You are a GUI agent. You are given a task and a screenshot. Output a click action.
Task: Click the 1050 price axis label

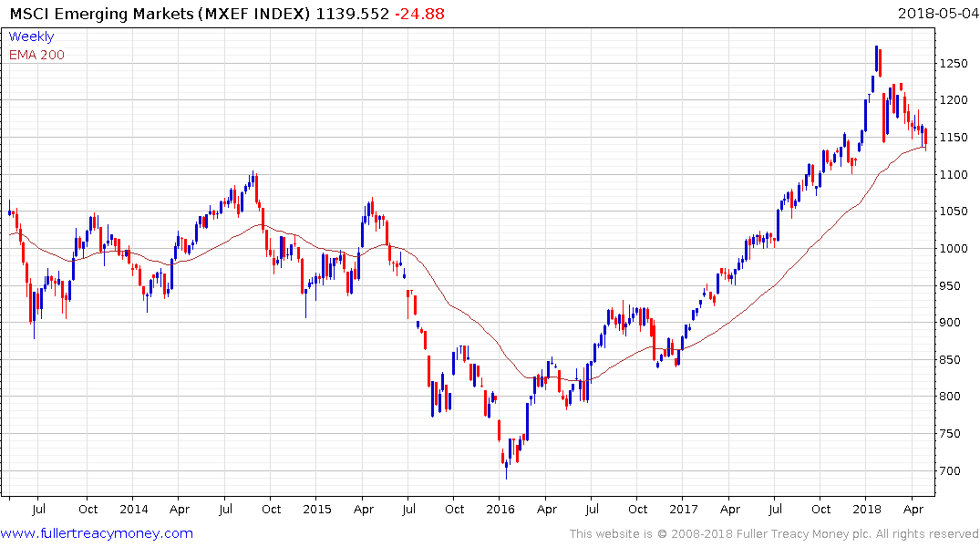[x=954, y=212]
